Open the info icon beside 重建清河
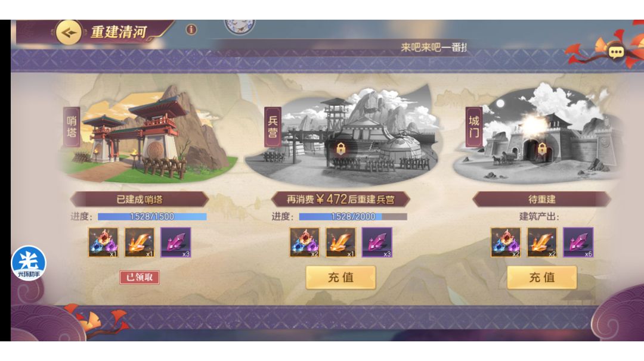The height and width of the screenshot is (361, 644). click(191, 30)
